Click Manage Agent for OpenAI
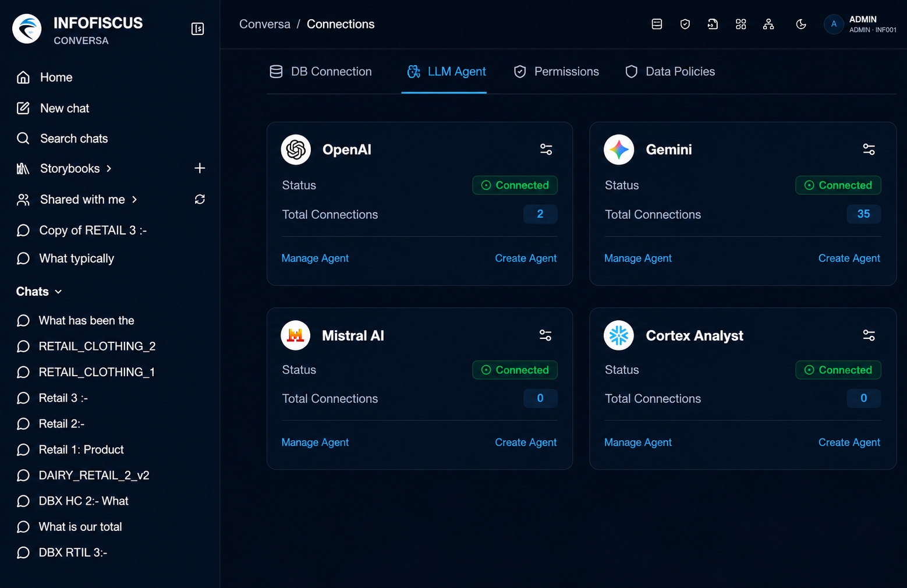This screenshot has height=588, width=907. click(x=315, y=258)
